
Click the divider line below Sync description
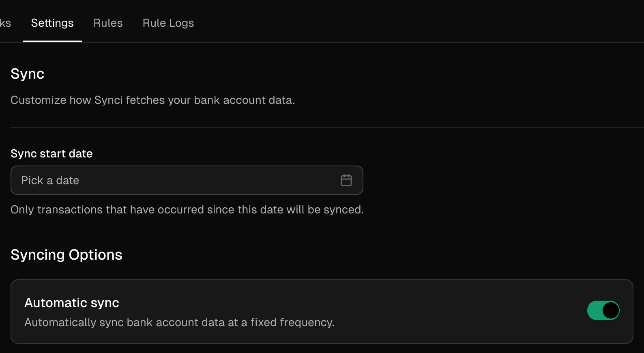click(327, 128)
